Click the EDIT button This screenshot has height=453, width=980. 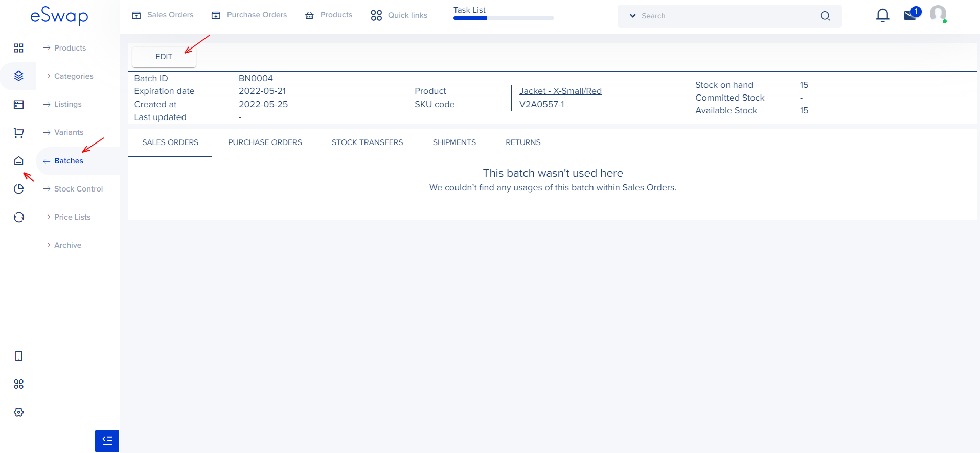pyautogui.click(x=164, y=57)
